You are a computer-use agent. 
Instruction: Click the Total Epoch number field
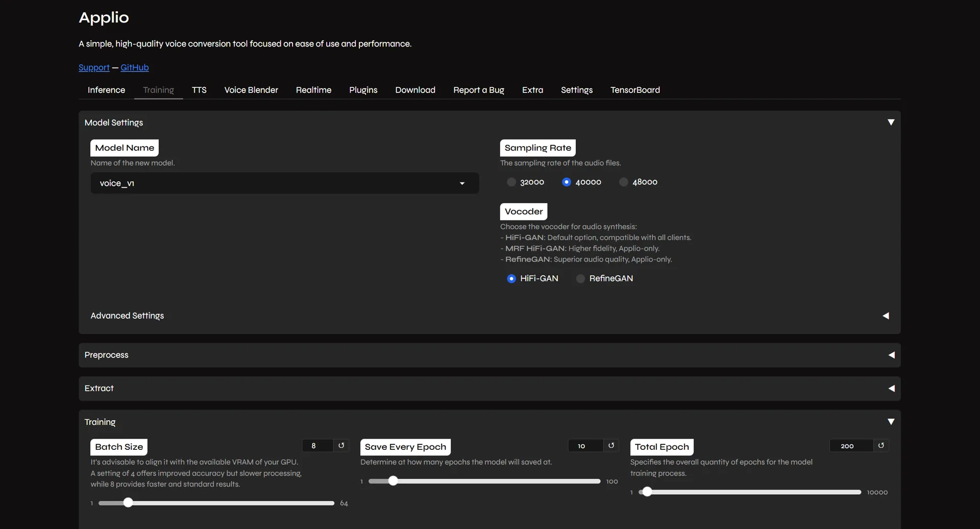[851, 446]
